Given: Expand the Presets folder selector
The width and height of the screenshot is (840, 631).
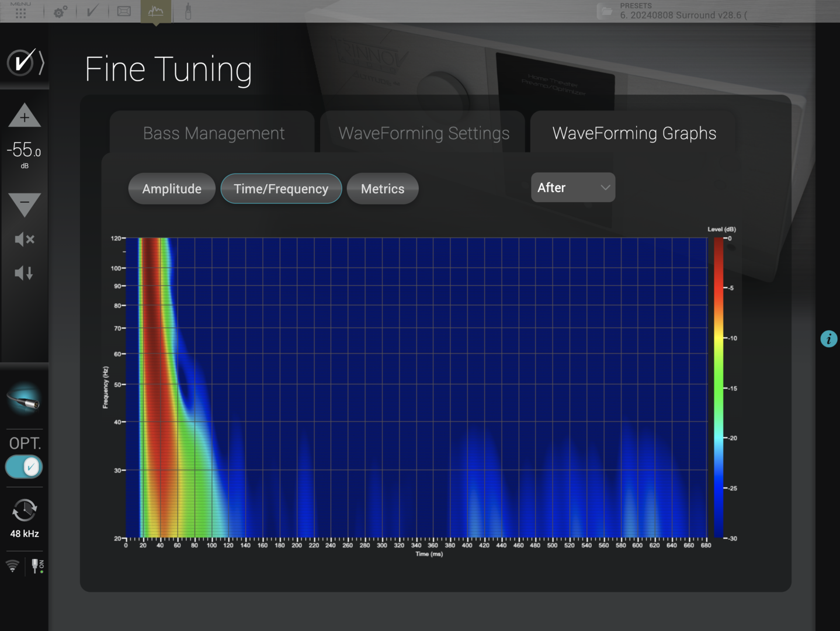Looking at the screenshot, I should coord(605,11).
